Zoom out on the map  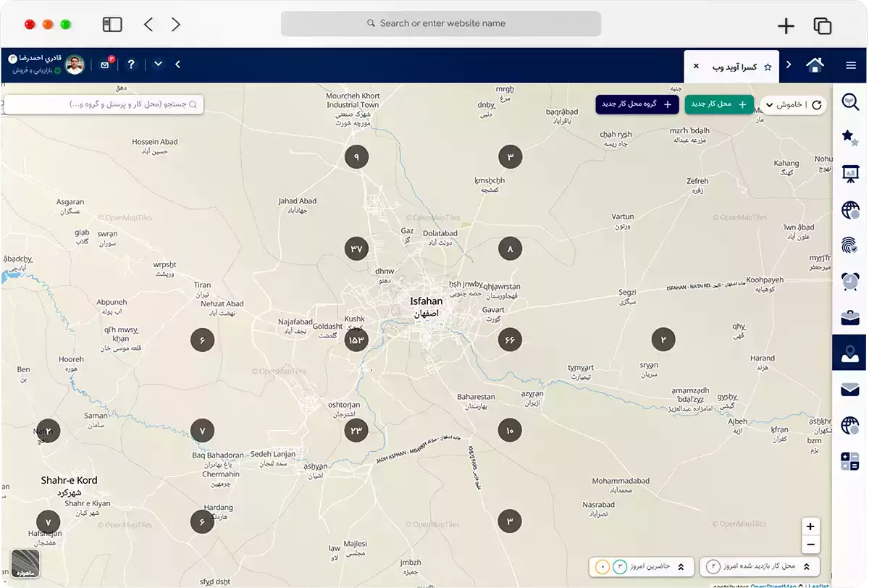coord(810,545)
